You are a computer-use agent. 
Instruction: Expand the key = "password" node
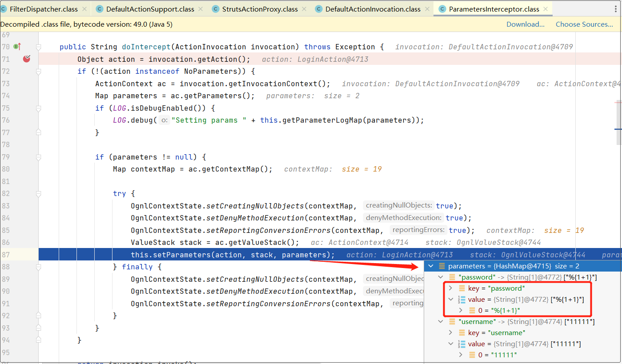coord(450,288)
